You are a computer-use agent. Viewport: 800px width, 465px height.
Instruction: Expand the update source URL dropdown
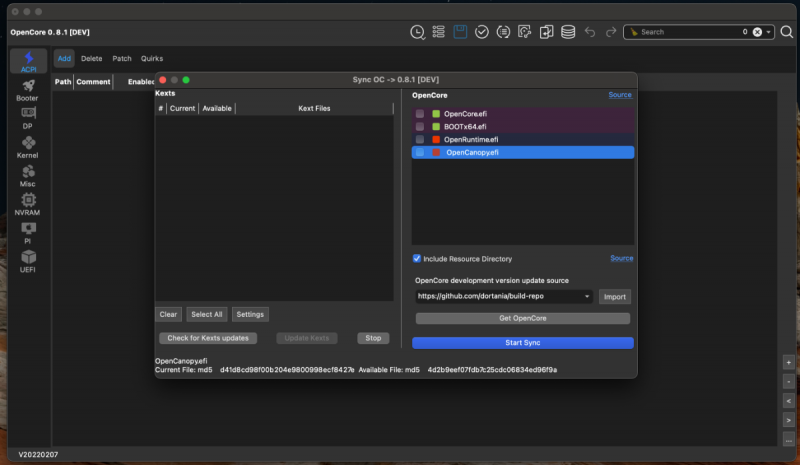pyautogui.click(x=587, y=297)
